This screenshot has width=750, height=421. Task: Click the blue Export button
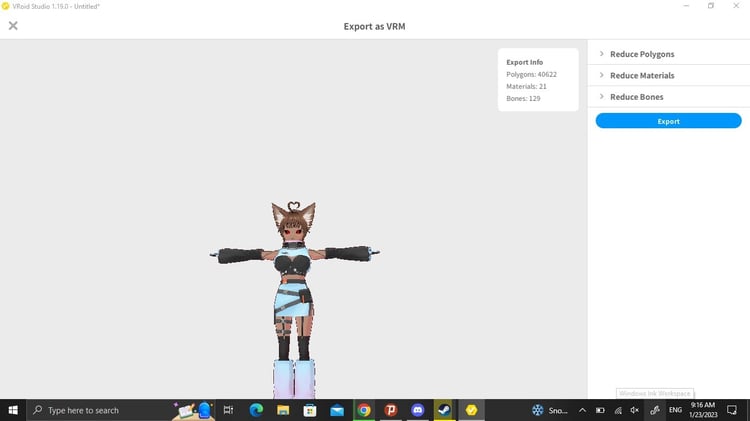pyautogui.click(x=668, y=121)
